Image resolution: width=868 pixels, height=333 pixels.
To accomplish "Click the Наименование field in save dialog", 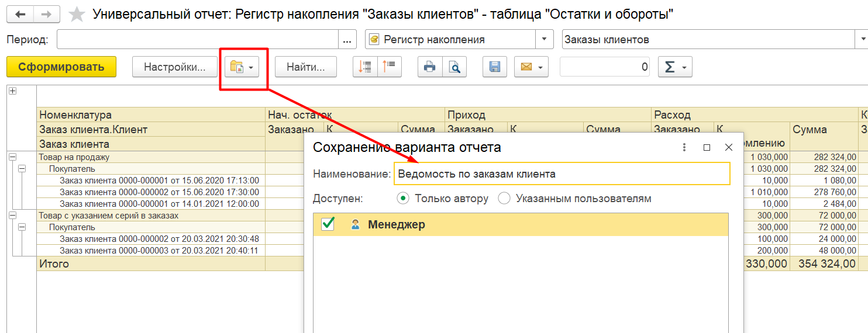I will pos(562,174).
